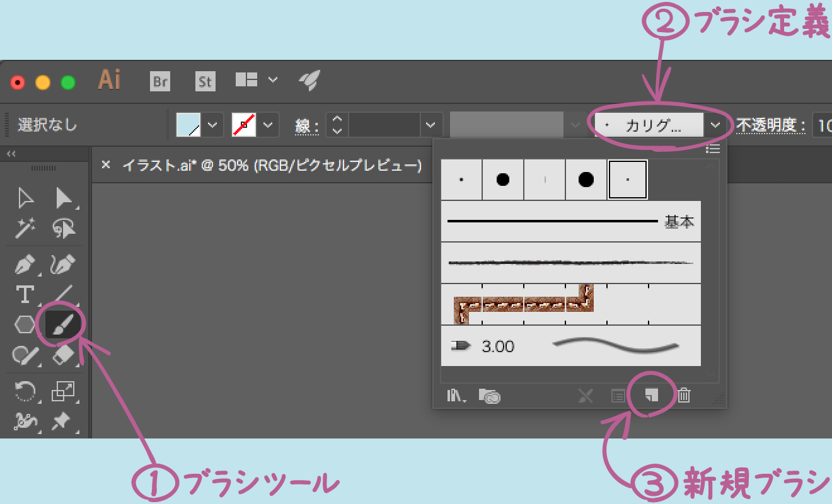
Task: Click the stroke weight input field
Action: tap(384, 124)
